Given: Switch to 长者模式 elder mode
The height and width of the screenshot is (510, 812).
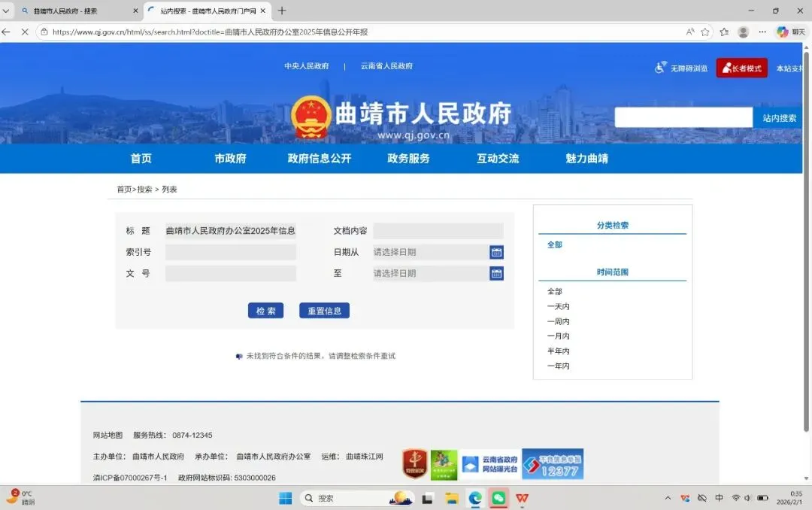Looking at the screenshot, I should pyautogui.click(x=741, y=68).
